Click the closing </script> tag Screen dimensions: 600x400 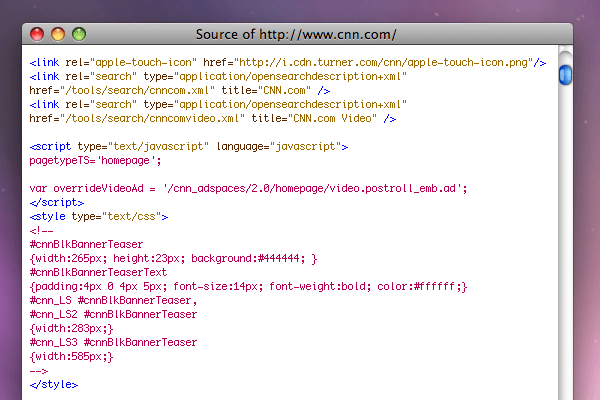click(57, 202)
